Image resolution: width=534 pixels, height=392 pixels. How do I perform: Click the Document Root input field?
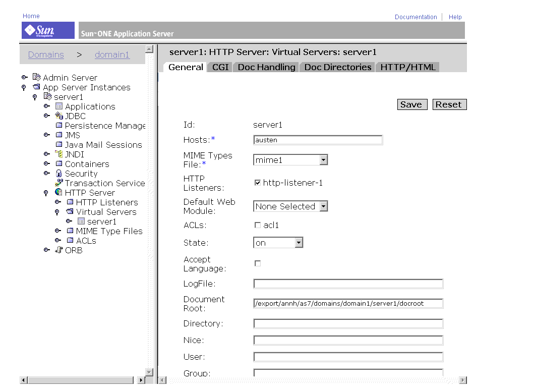coord(348,303)
